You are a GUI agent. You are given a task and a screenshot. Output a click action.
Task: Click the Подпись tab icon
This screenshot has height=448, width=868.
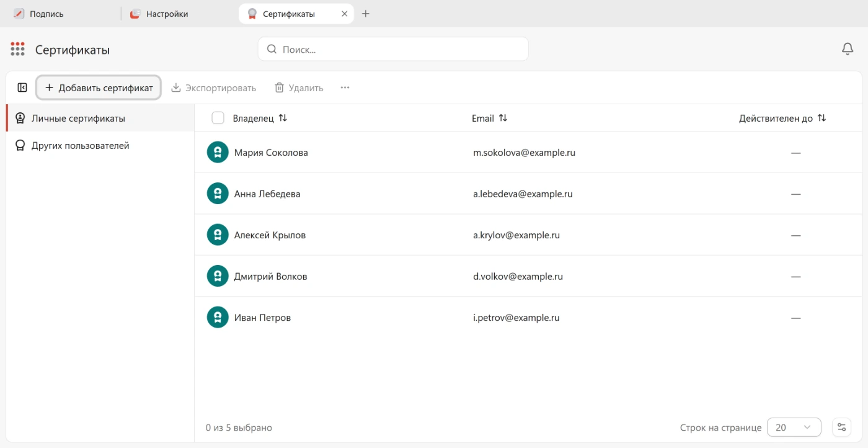click(x=19, y=14)
